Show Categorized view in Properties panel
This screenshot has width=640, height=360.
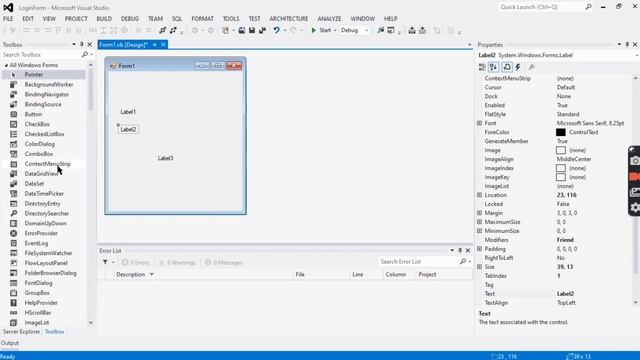coord(482,67)
